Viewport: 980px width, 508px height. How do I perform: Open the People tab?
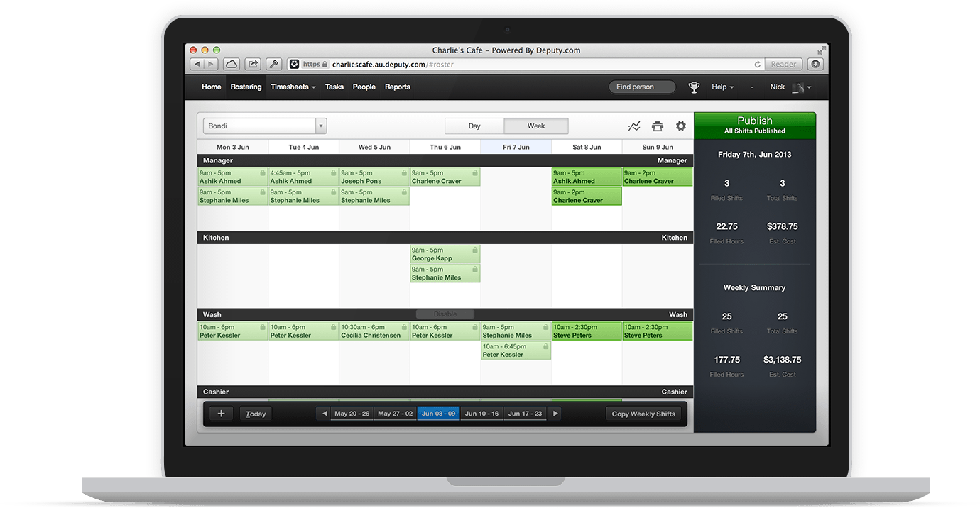coord(364,87)
